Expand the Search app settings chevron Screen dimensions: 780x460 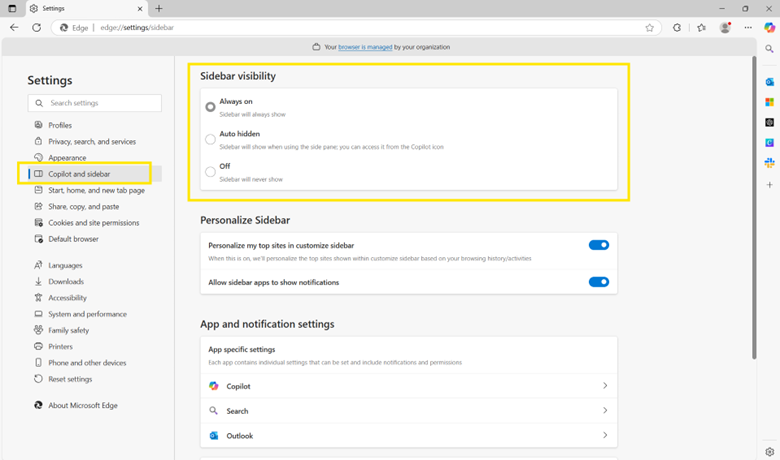[605, 411]
